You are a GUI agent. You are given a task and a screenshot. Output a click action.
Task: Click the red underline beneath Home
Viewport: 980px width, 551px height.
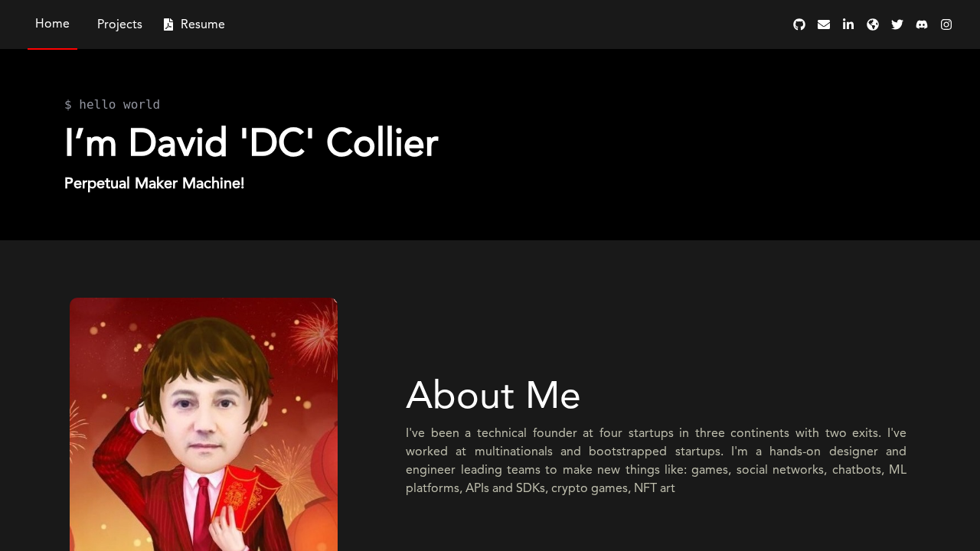[52, 48]
